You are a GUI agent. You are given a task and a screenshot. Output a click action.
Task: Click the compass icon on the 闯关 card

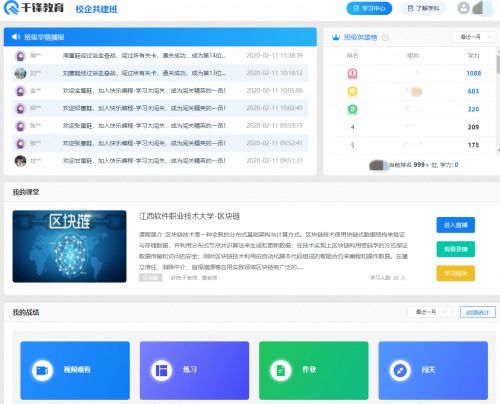(x=400, y=370)
